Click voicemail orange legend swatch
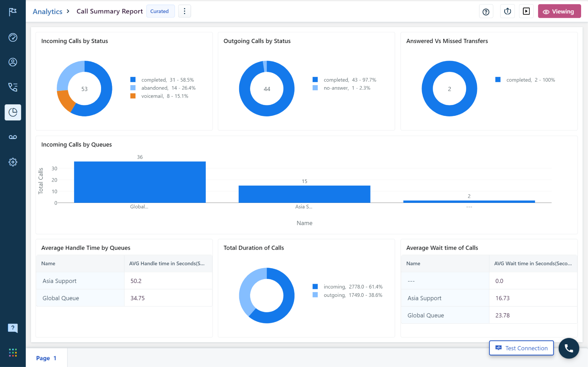 click(x=133, y=96)
